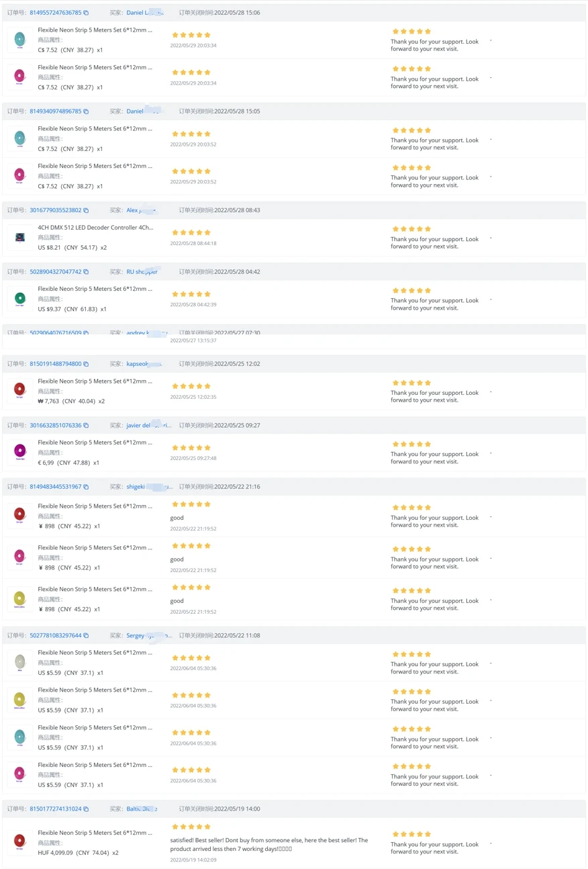
Task: Open the 4CH DMX 512 LED Decoder title
Action: [95, 228]
